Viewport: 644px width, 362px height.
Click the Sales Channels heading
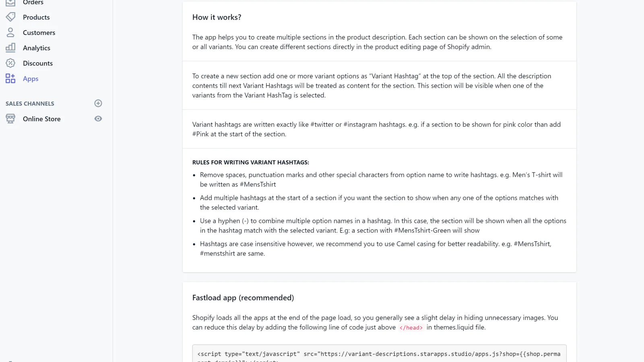[30, 104]
